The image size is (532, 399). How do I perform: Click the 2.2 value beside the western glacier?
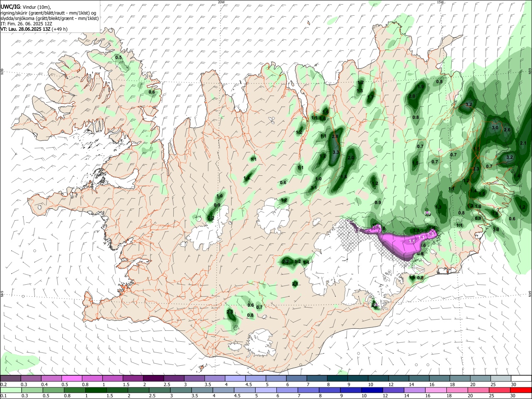211,218
